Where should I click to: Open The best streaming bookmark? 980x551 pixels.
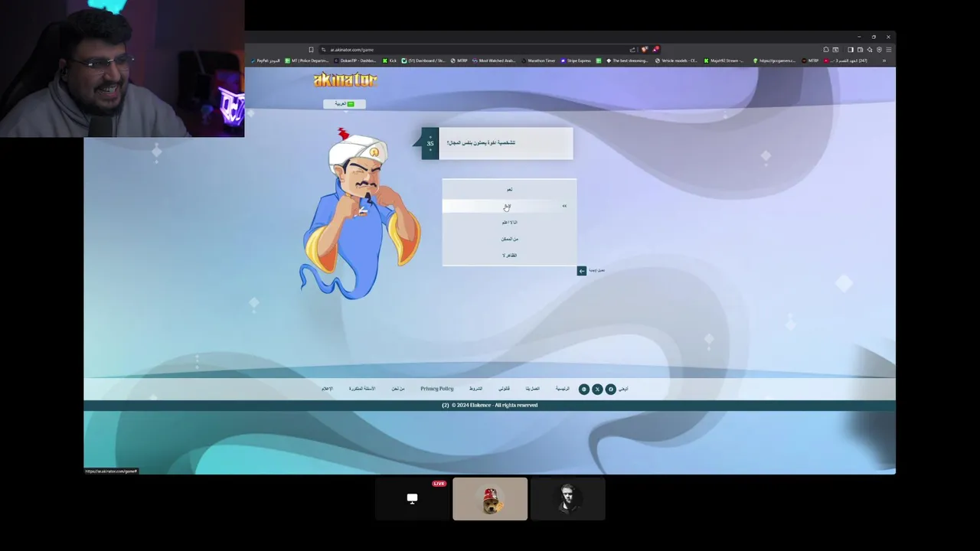pyautogui.click(x=627, y=60)
